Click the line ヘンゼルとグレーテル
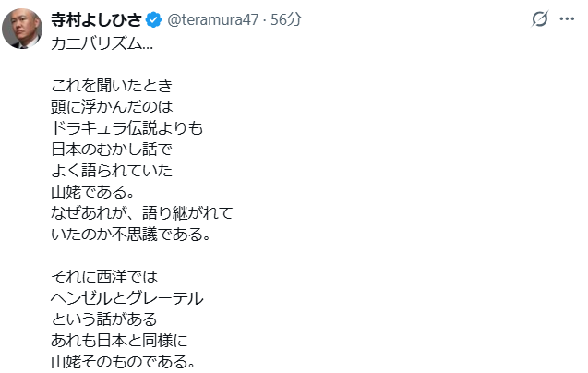Image resolution: width=588 pixels, height=373 pixels. coord(127,297)
